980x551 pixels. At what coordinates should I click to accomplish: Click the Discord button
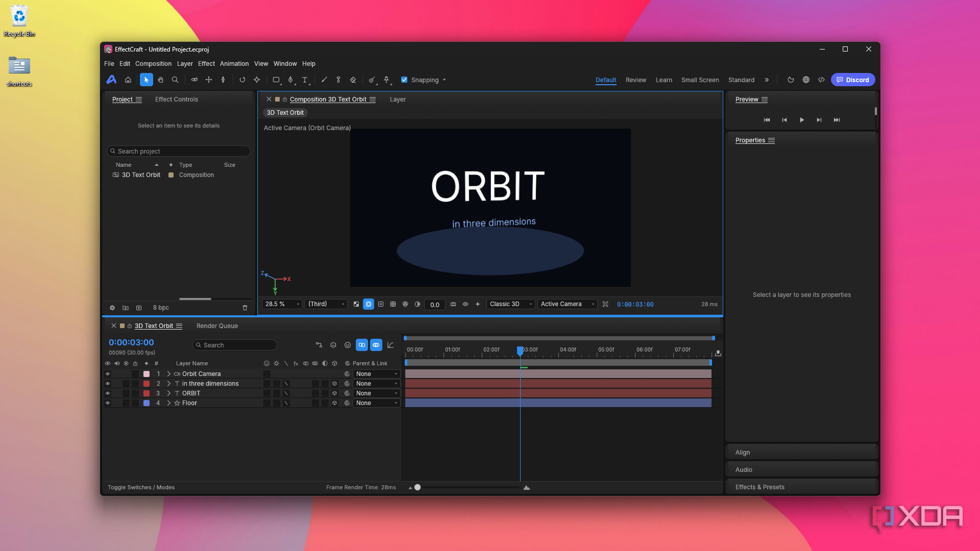pyautogui.click(x=853, y=80)
